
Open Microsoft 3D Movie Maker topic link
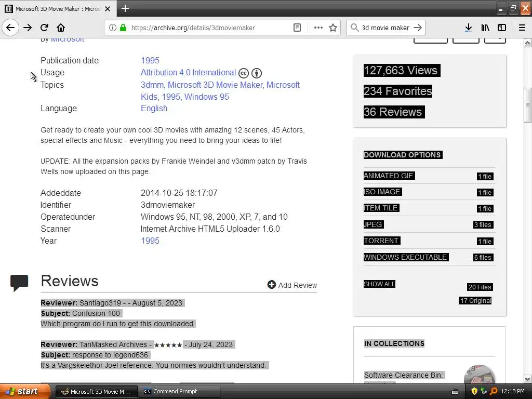click(x=216, y=85)
